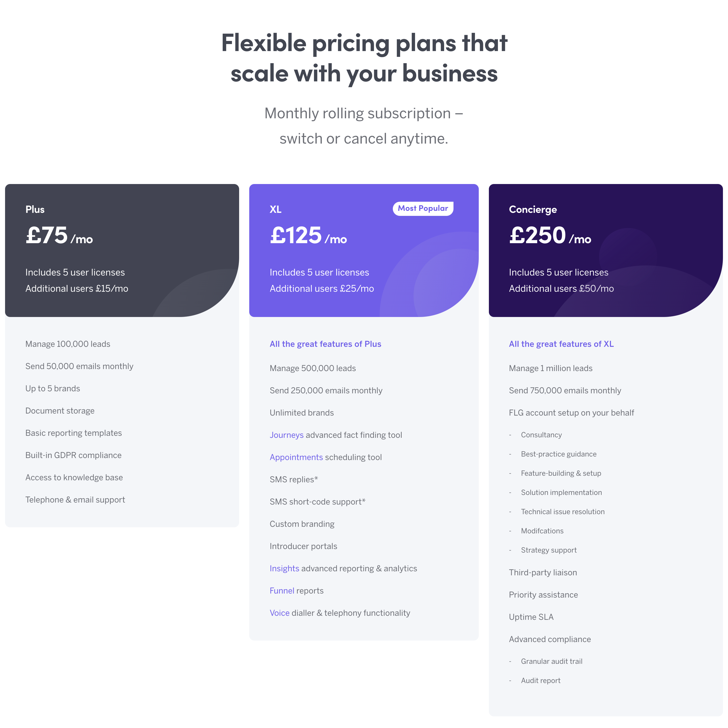Screen dimensions: 728x728
Task: Click the £125 /mo price
Action: (x=308, y=236)
